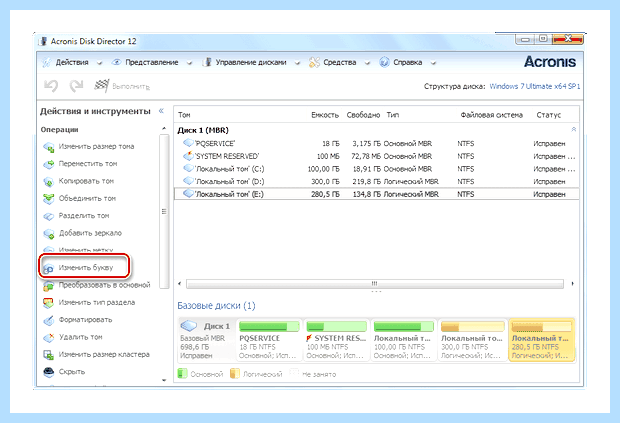Click the Undo arrow in toolbar

click(51, 85)
